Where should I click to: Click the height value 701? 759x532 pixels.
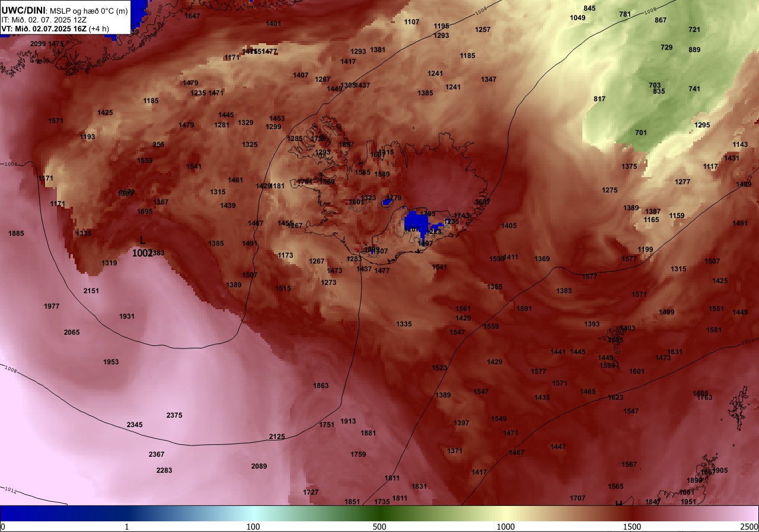click(641, 133)
